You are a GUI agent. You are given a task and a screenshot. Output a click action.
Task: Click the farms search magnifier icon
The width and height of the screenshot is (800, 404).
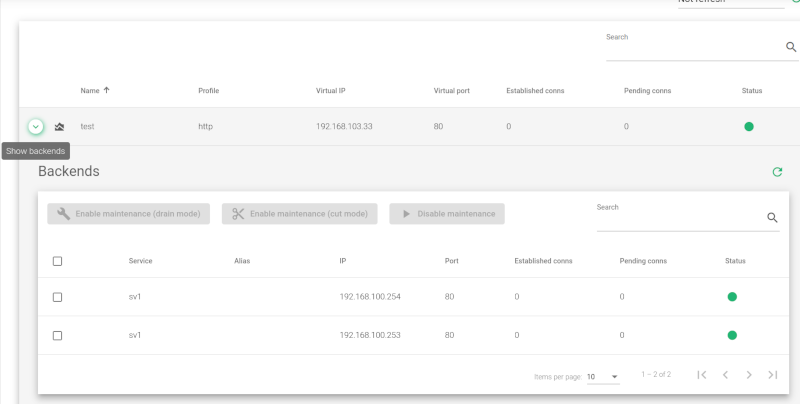[791, 47]
